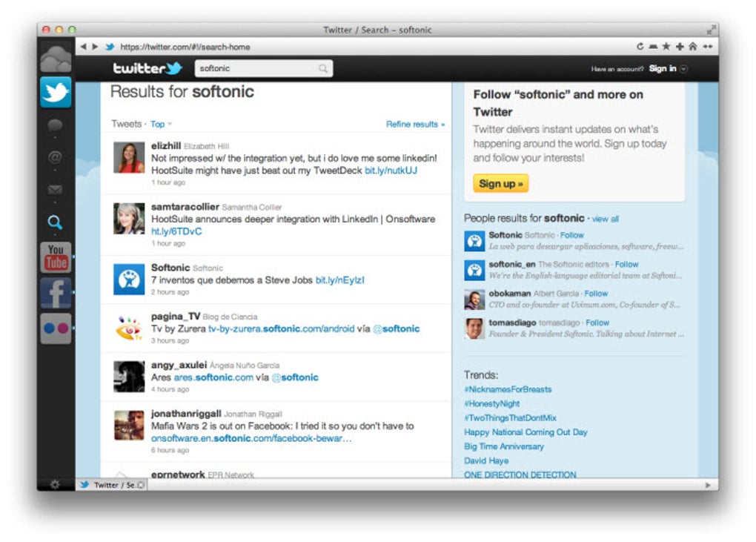Follow the softonic_en account

click(x=626, y=264)
